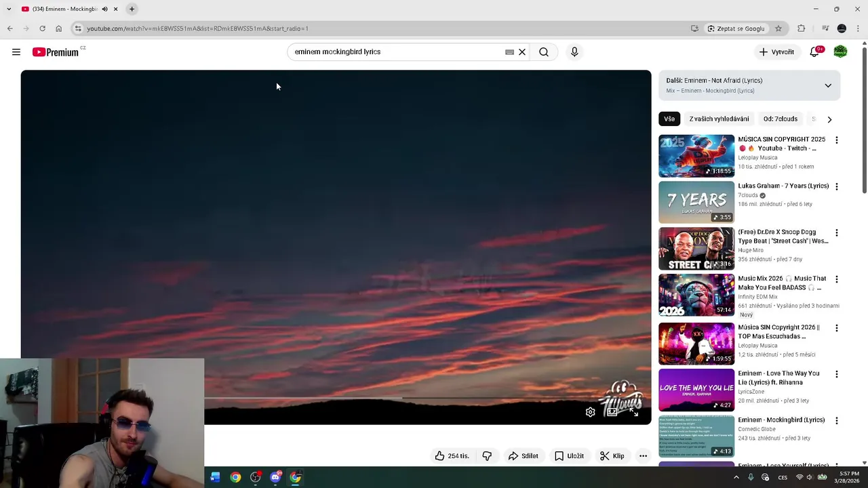Click the YouTube search input field
This screenshot has height=488, width=868.
(x=397, y=52)
